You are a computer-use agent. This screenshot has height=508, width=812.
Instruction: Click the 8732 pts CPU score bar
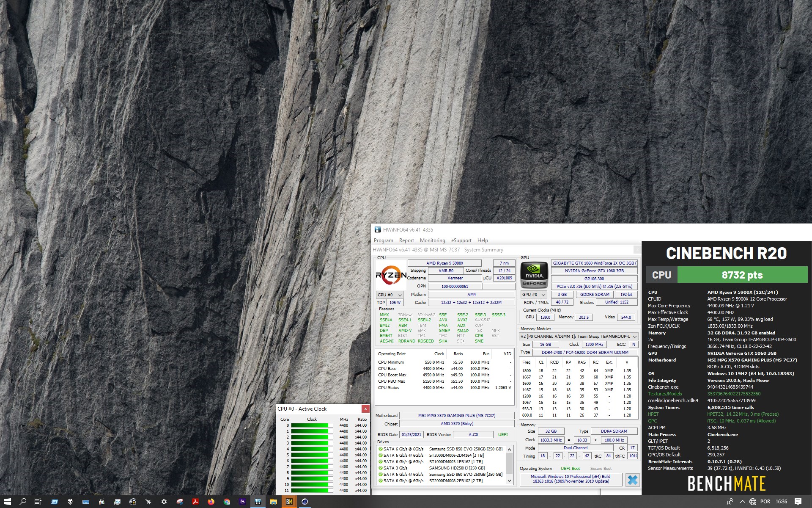coord(742,275)
